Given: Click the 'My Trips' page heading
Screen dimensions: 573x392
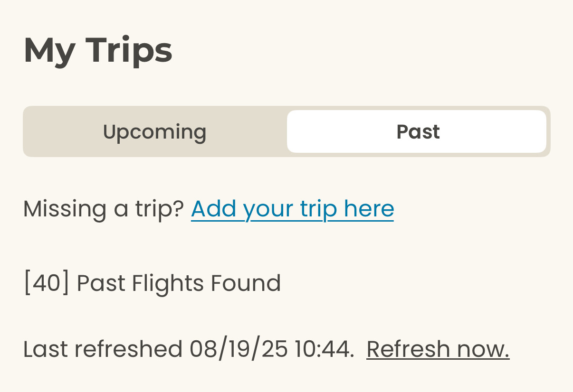Looking at the screenshot, I should pos(98,50).
